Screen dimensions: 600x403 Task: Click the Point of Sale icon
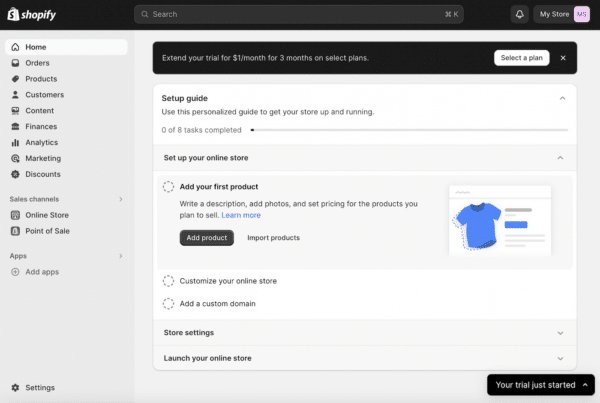click(x=15, y=231)
